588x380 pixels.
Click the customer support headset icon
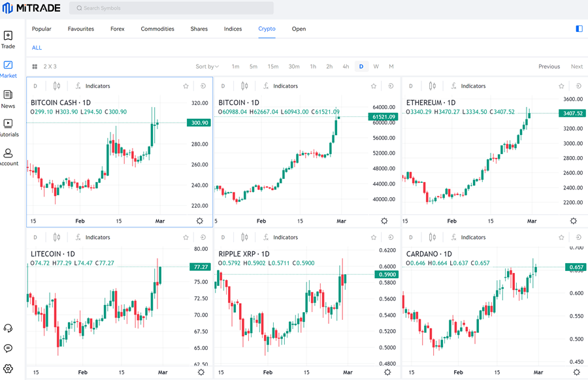(x=8, y=328)
